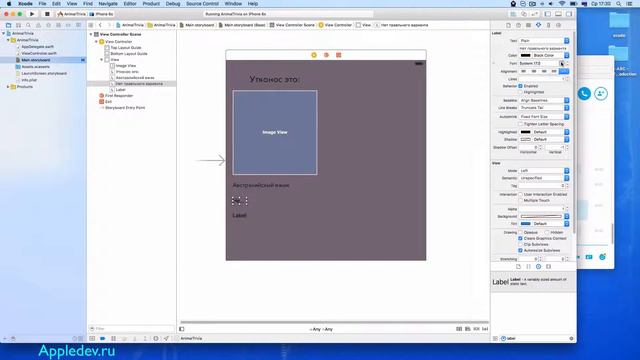Screen dimensions: 640x360
Task: Open the Edit menu
Action: tap(56, 4)
